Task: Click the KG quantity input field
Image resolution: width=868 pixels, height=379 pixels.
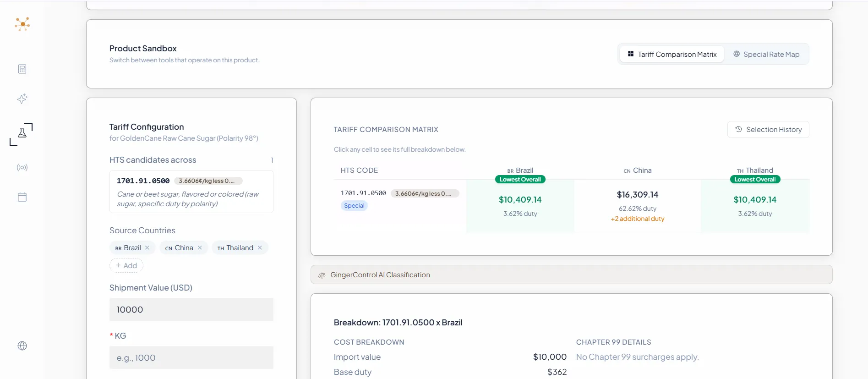Action: pos(191,357)
